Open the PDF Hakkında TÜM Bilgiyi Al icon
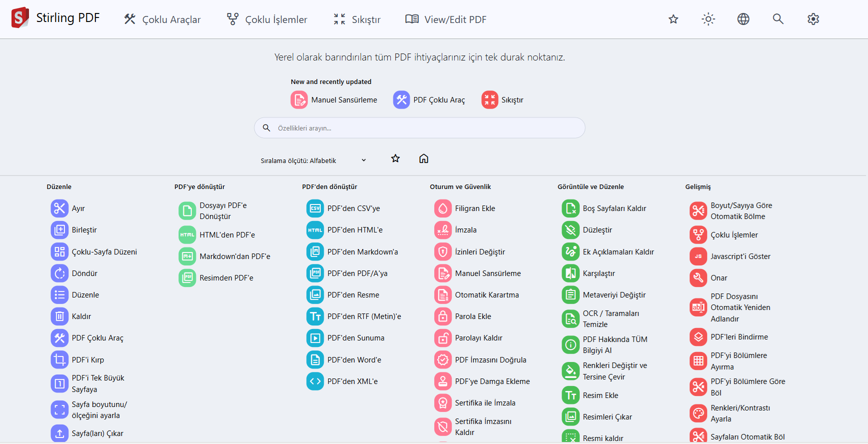 (x=571, y=345)
